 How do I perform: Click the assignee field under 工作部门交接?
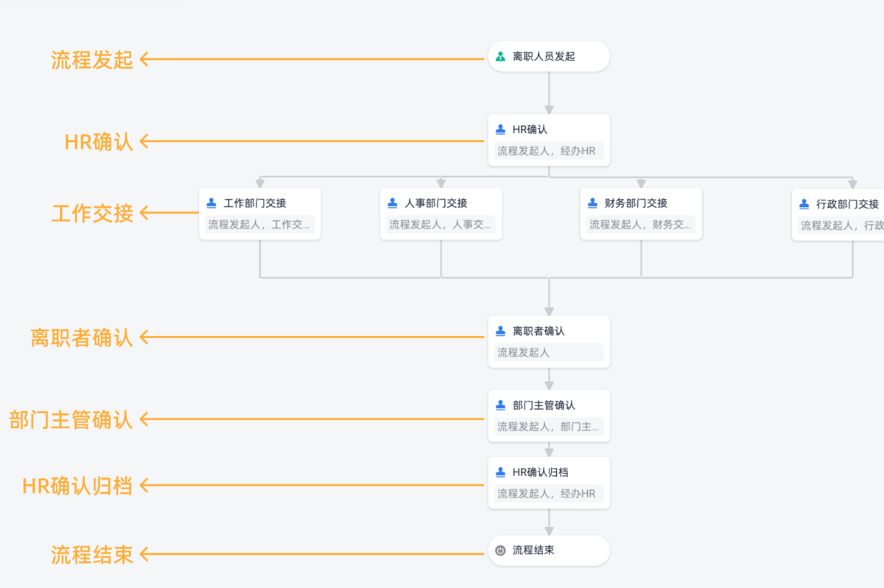coord(259,225)
